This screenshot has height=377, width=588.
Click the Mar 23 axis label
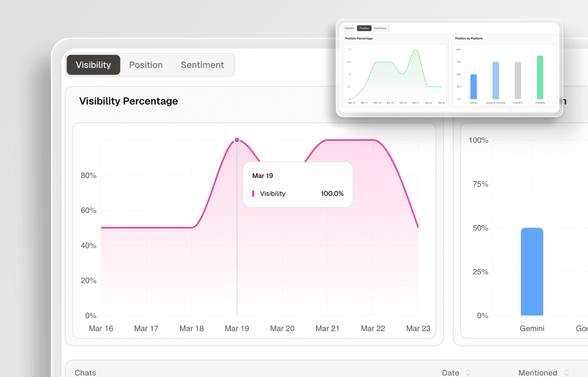point(418,328)
